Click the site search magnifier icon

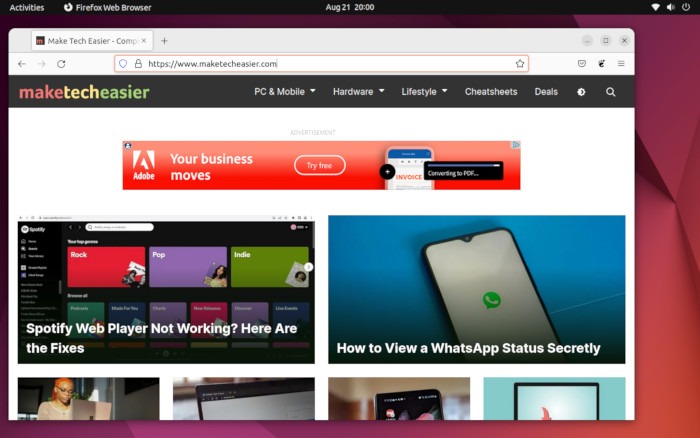(611, 92)
